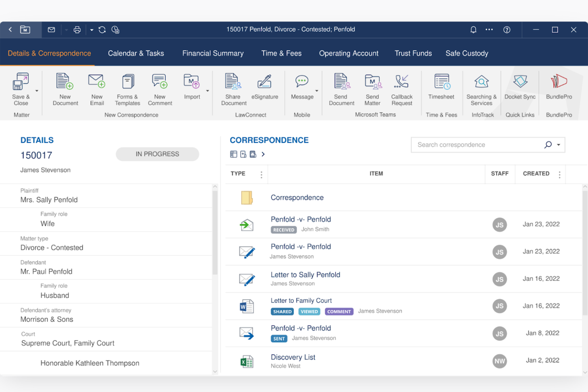Viewport: 588px width, 392px height.
Task: Launch BundlePro
Action: click(559, 86)
